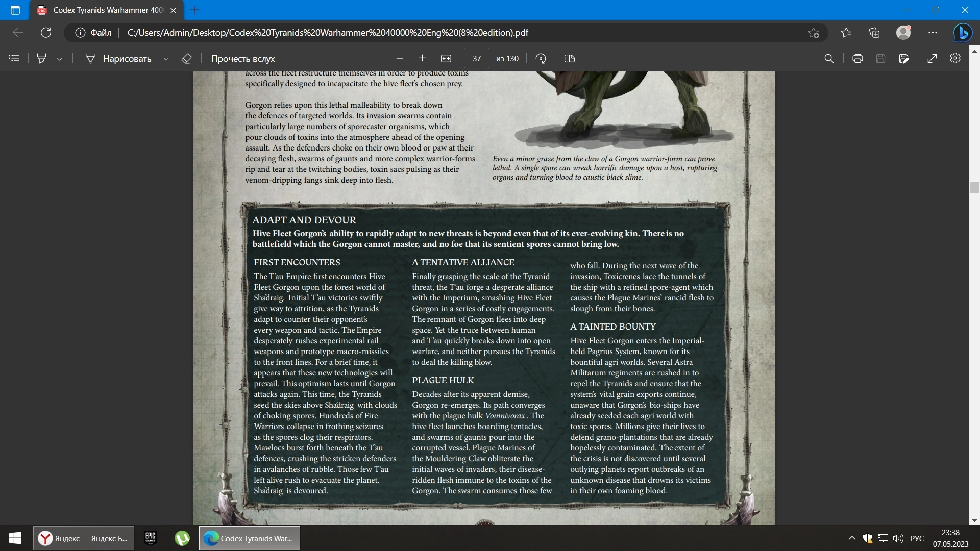The width and height of the screenshot is (980, 551).
Task: Click the PLAGUE HULK subheading
Action: (x=443, y=380)
